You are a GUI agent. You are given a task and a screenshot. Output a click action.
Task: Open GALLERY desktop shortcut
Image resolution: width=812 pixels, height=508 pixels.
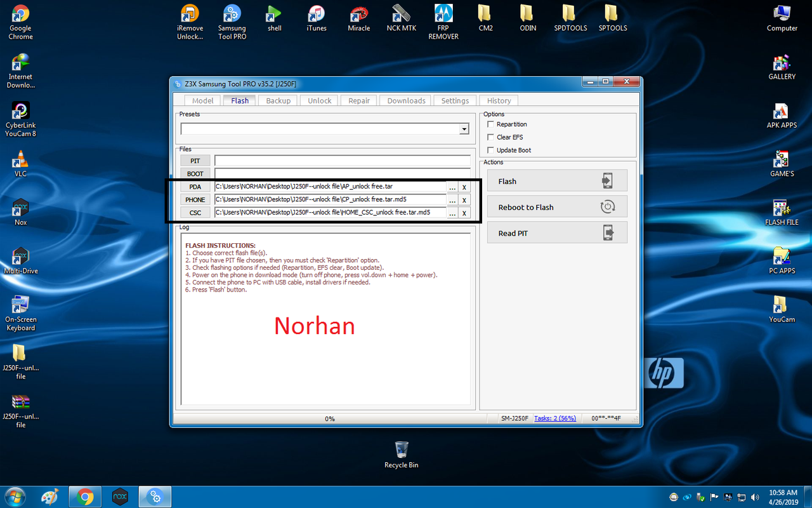tap(782, 67)
